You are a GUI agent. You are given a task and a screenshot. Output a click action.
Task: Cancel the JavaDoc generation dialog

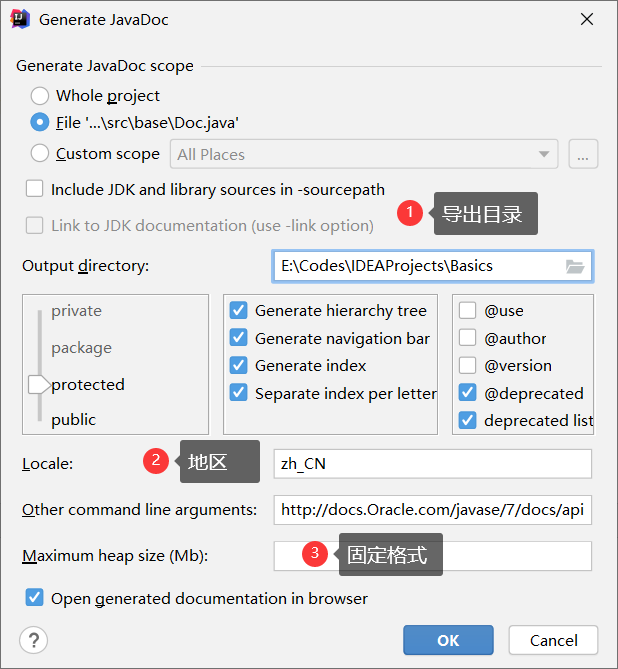click(553, 640)
